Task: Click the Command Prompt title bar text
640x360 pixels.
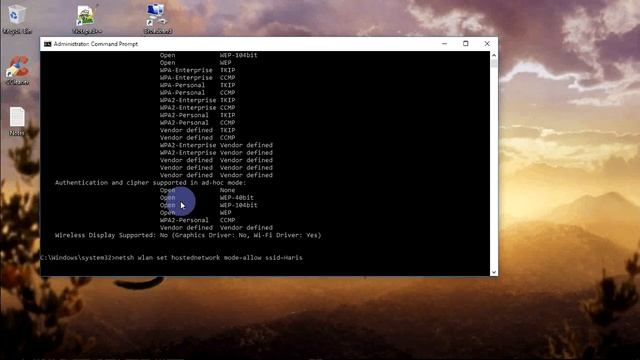Action: pyautogui.click(x=96, y=44)
